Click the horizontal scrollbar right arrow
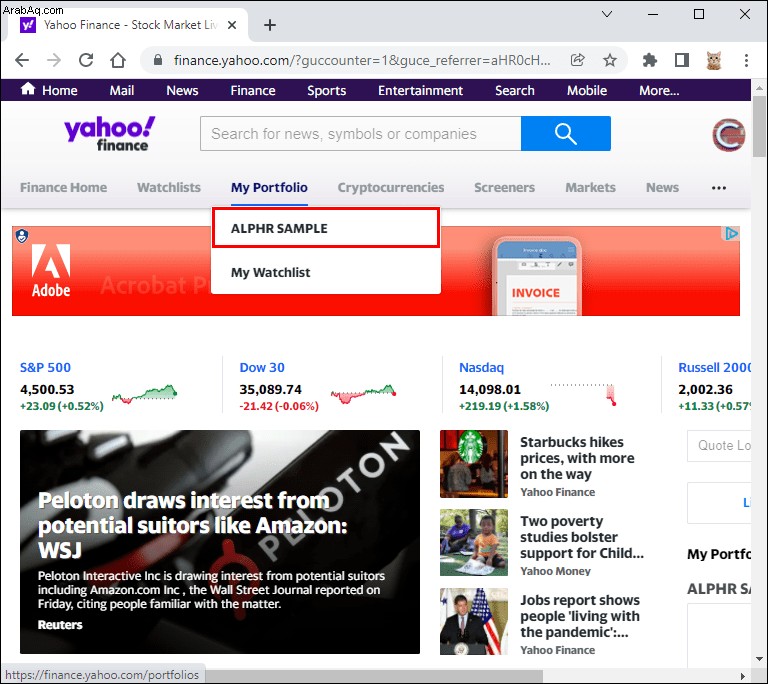 tap(743, 676)
